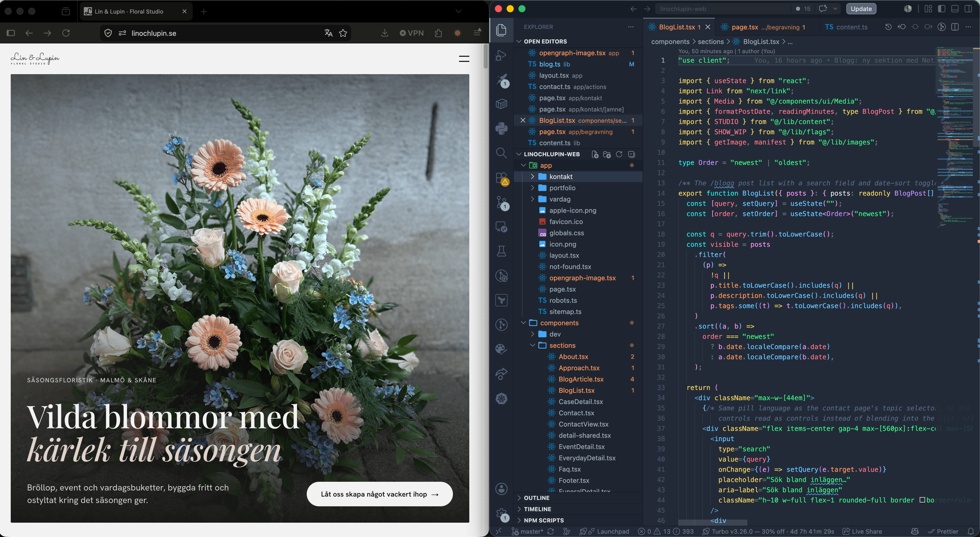Open Testing flask icon
This screenshot has width=980, height=537.
point(501,251)
